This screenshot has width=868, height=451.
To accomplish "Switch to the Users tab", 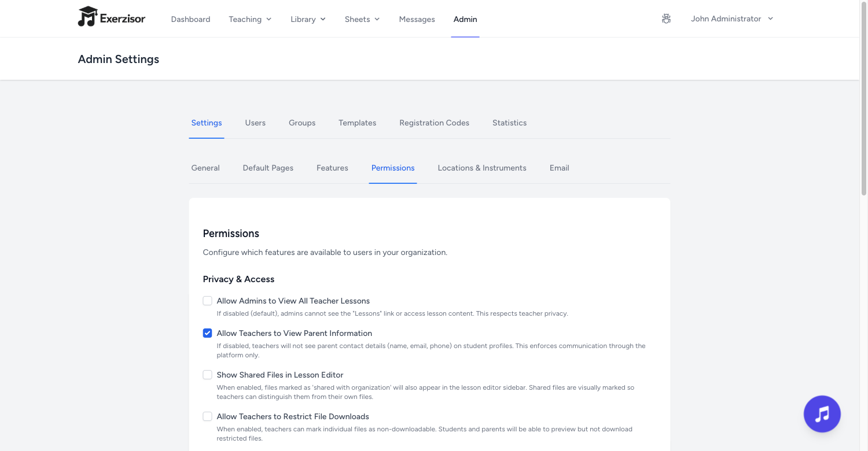I will click(255, 123).
